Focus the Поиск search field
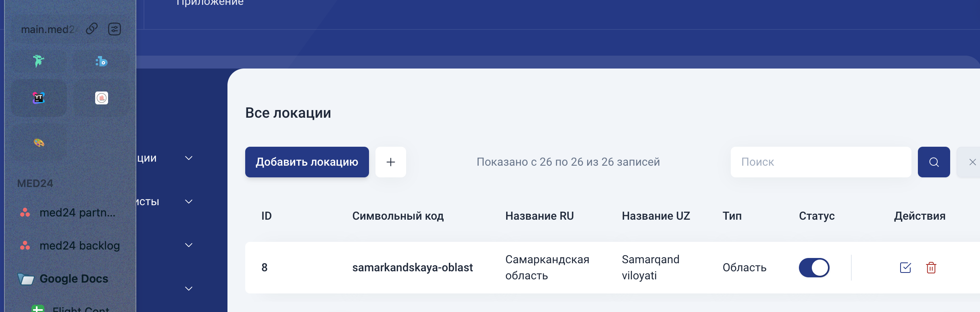This screenshot has width=980, height=312. (821, 162)
